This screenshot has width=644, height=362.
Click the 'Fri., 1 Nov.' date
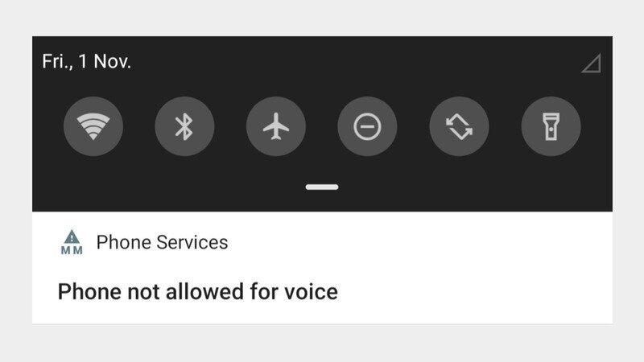point(86,62)
